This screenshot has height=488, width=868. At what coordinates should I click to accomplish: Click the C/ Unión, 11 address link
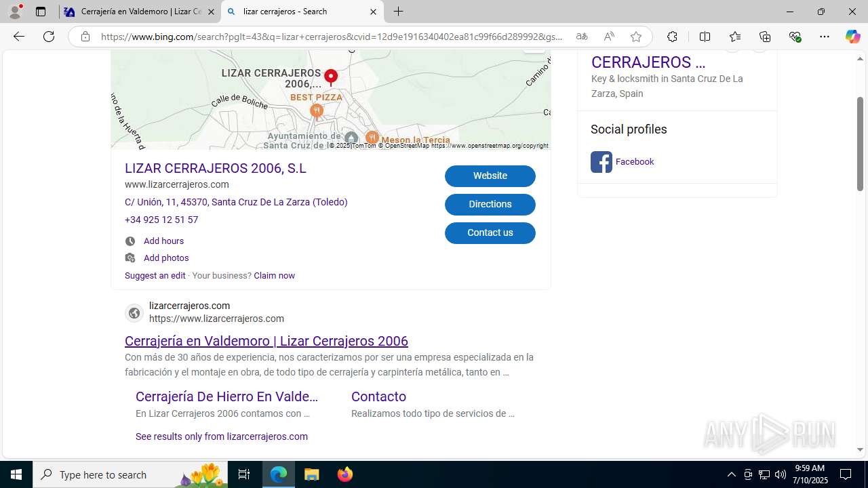(236, 202)
